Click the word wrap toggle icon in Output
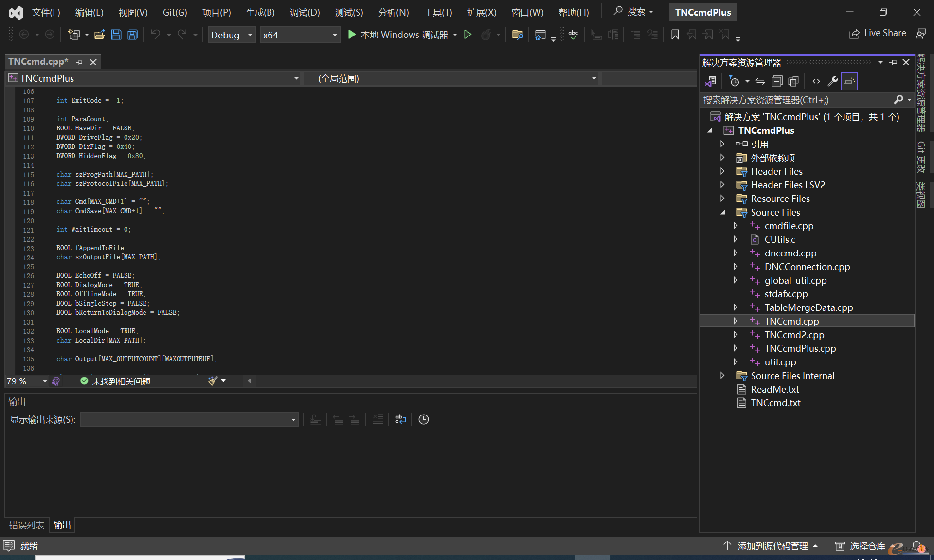The height and width of the screenshot is (560, 934). pyautogui.click(x=401, y=419)
